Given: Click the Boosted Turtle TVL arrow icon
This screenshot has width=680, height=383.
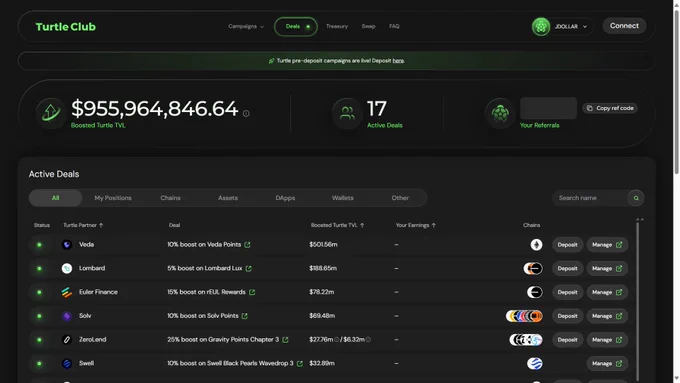Looking at the screenshot, I should (51, 113).
